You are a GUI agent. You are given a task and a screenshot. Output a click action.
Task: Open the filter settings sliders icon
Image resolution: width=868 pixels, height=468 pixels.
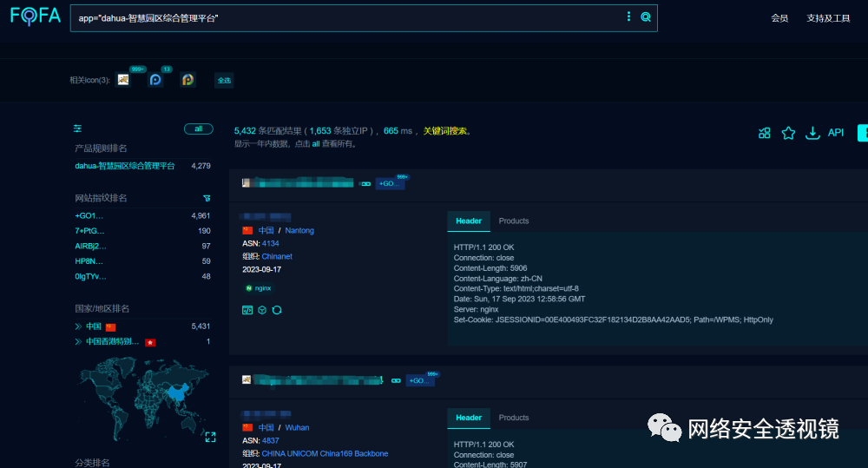(77, 129)
